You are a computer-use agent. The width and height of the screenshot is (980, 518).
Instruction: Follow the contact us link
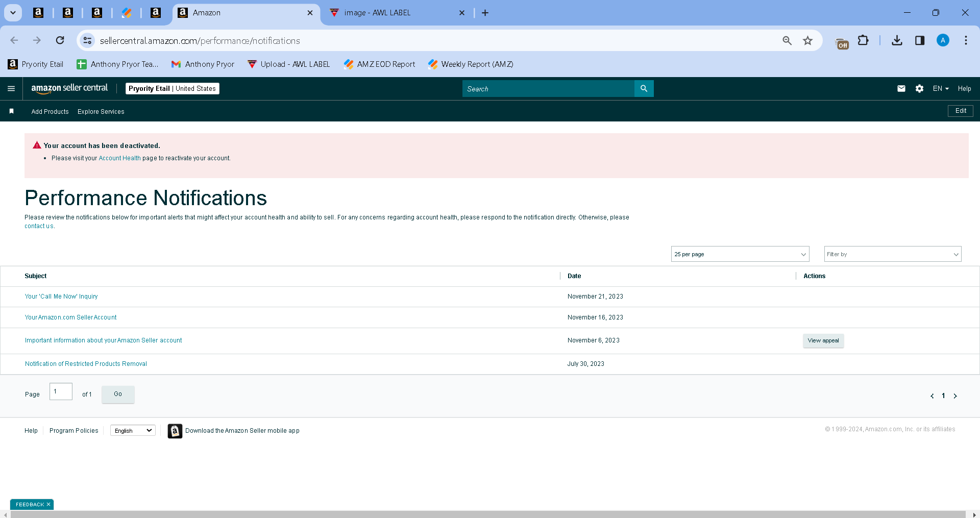click(x=39, y=226)
